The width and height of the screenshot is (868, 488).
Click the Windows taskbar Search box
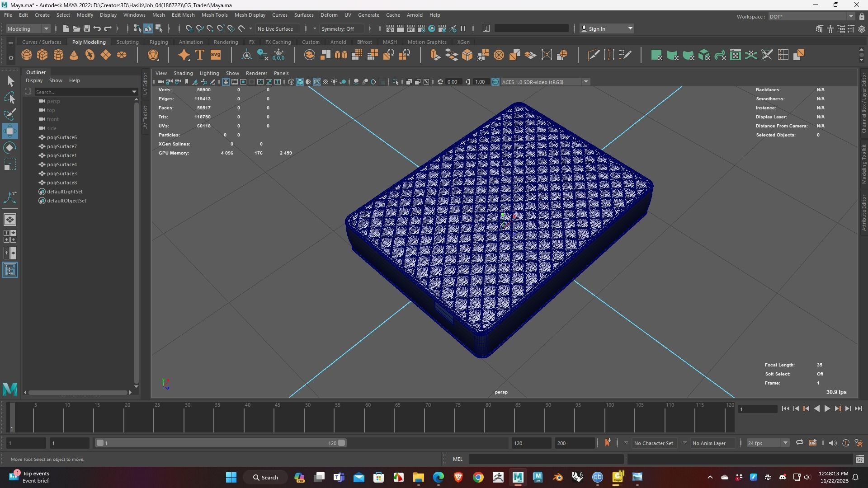point(265,477)
